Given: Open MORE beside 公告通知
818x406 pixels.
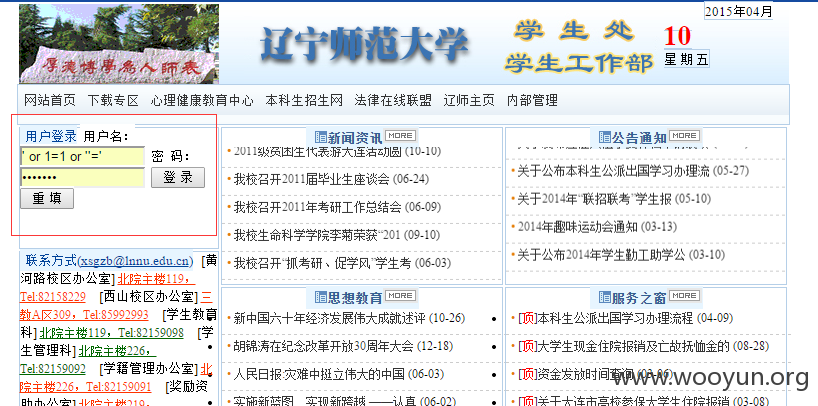Looking at the screenshot, I should coord(684,136).
